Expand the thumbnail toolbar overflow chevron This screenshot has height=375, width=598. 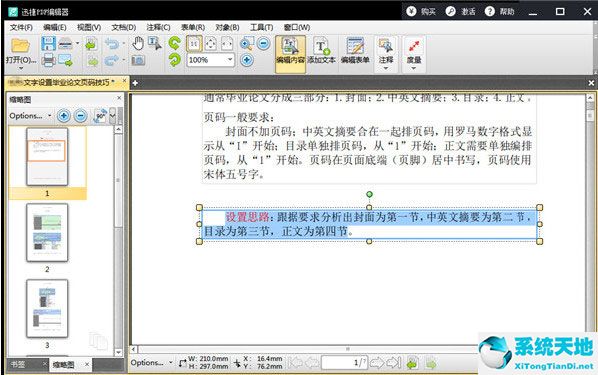point(112,116)
